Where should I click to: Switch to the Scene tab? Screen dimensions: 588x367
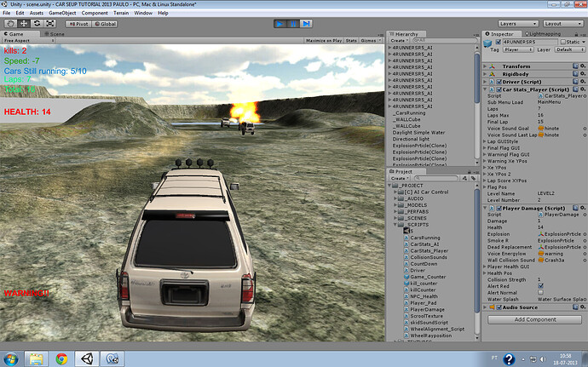tap(55, 34)
